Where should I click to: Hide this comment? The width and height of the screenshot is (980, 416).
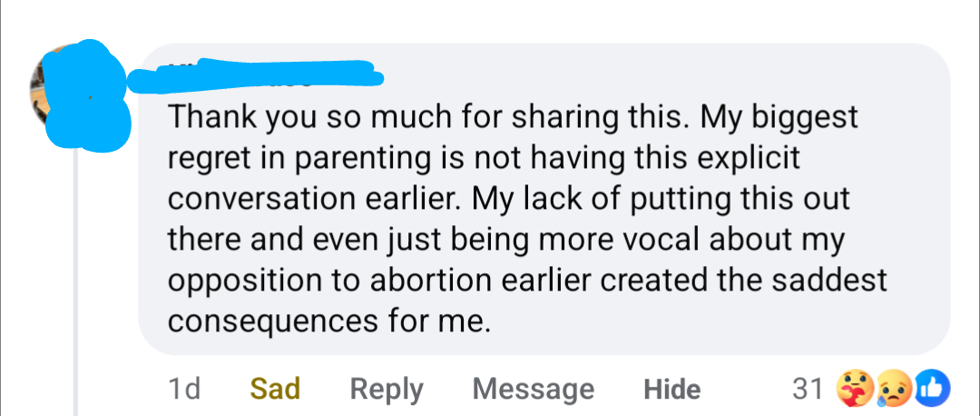671,389
